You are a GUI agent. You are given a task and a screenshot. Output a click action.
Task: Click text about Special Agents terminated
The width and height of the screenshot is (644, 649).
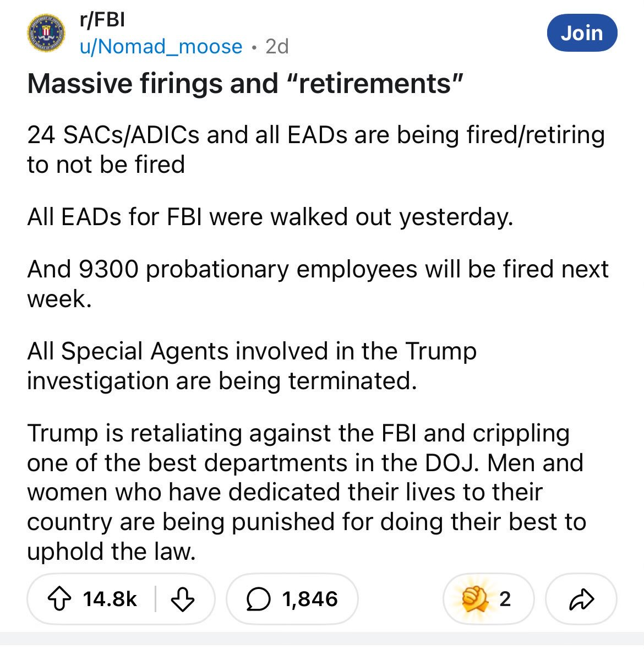pos(252,366)
